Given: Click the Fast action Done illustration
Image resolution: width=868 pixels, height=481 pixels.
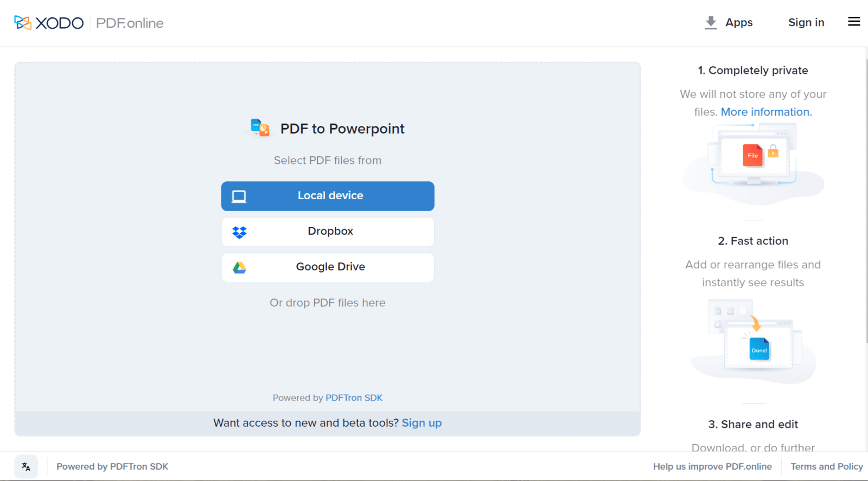Looking at the screenshot, I should (753, 341).
